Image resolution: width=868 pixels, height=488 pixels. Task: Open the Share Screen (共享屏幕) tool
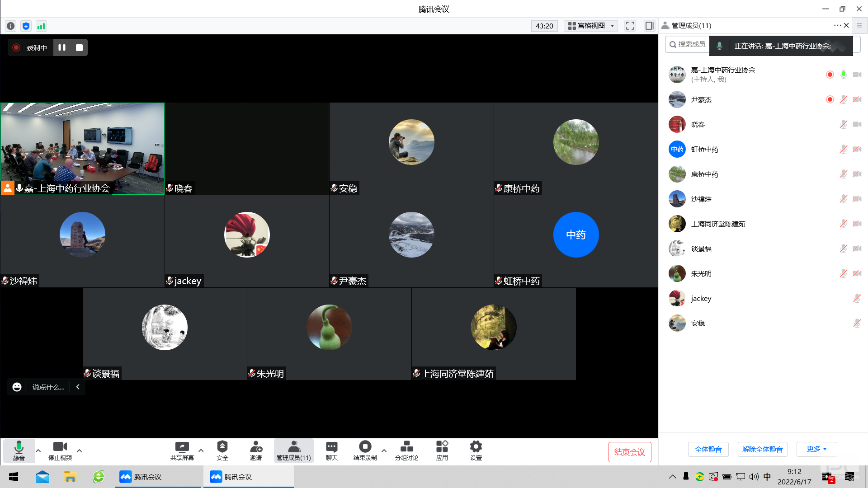click(182, 450)
